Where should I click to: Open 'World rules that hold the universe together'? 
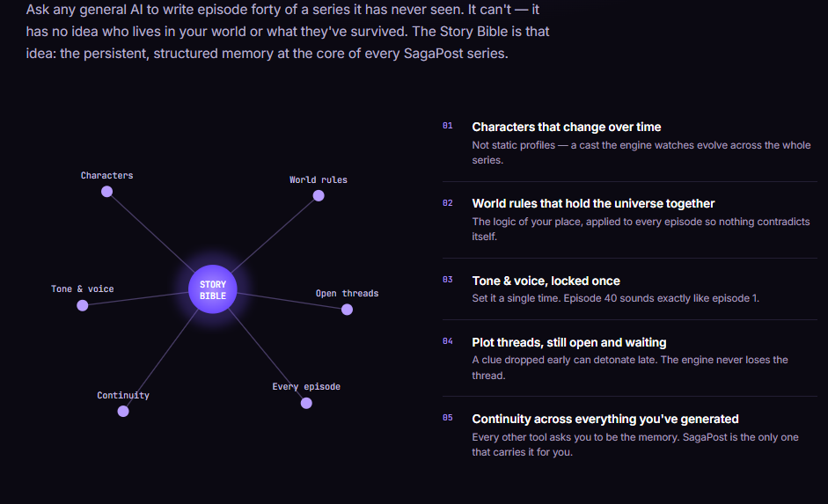[x=593, y=204]
